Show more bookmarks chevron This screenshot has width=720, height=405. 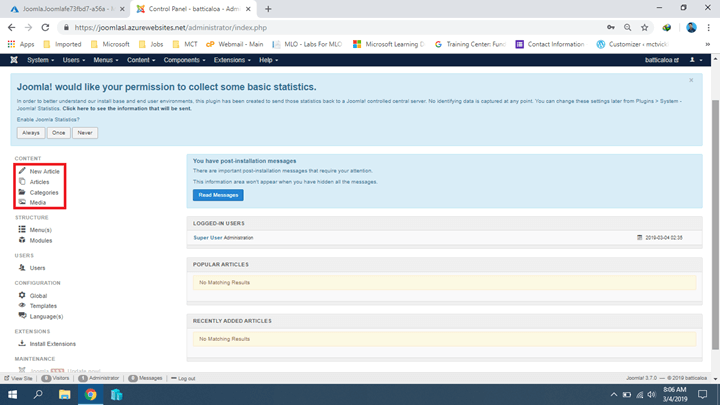click(x=708, y=44)
